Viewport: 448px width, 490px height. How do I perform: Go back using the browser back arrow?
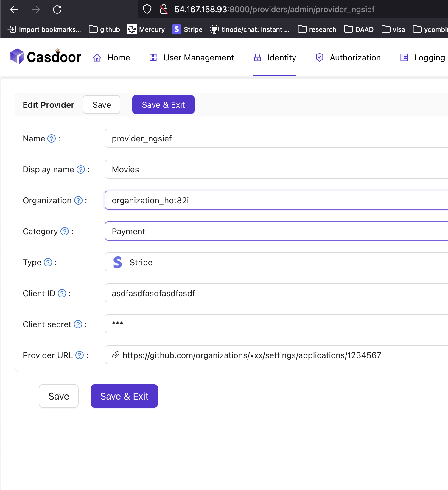click(14, 10)
